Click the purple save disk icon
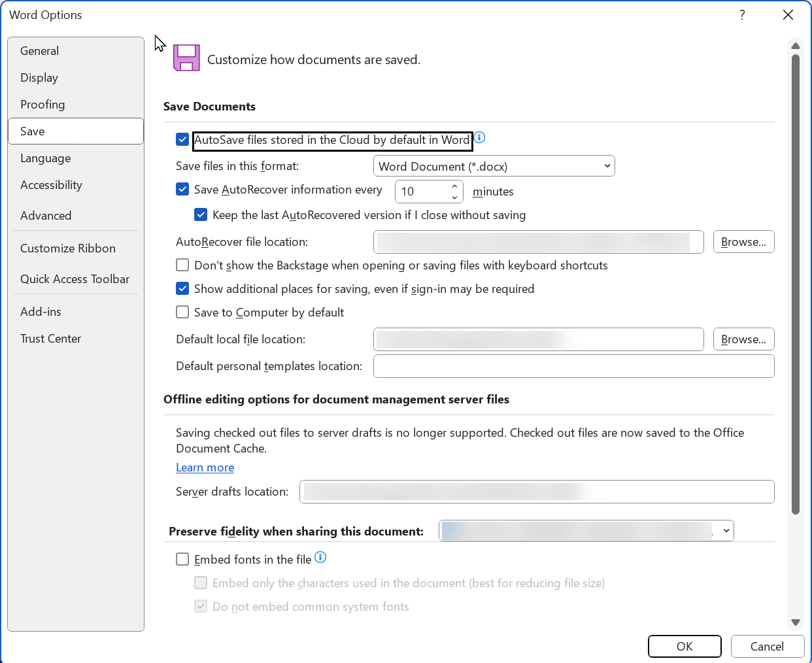The image size is (812, 663). (x=186, y=58)
